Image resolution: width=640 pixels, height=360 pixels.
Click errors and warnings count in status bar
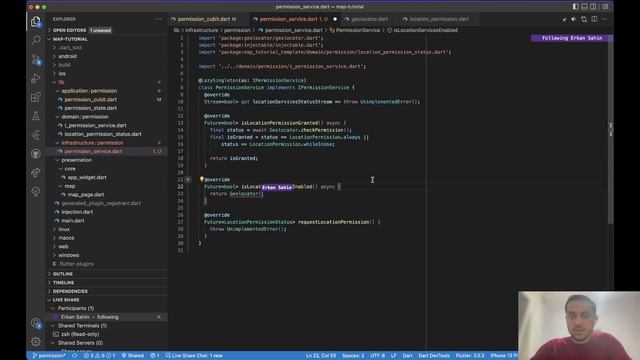pyautogui.click(x=99, y=356)
